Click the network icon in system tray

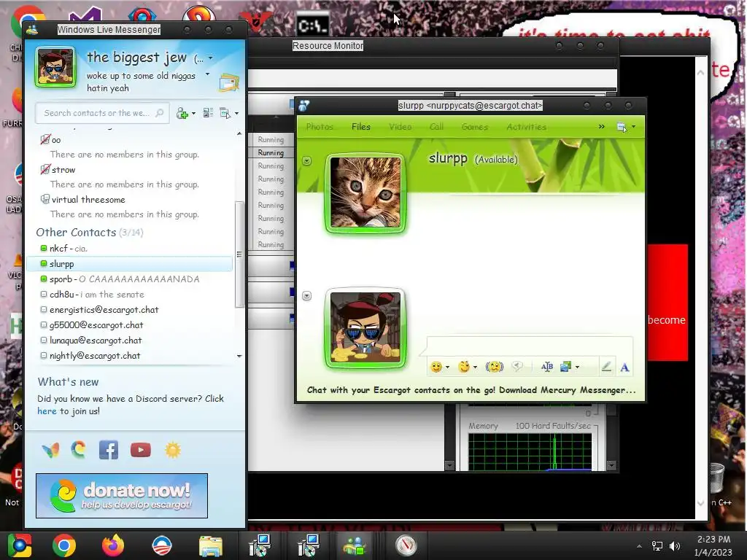click(657, 545)
